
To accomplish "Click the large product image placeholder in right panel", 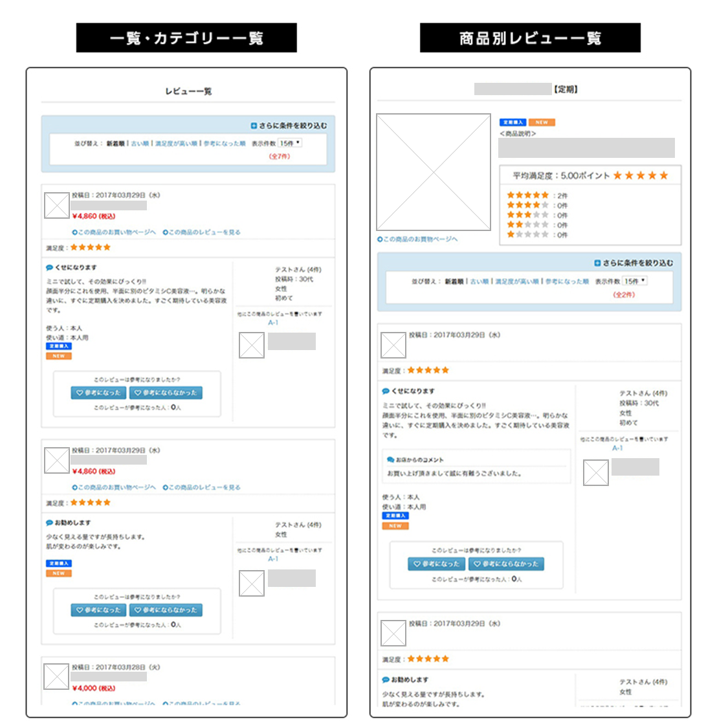I will click(x=434, y=171).
